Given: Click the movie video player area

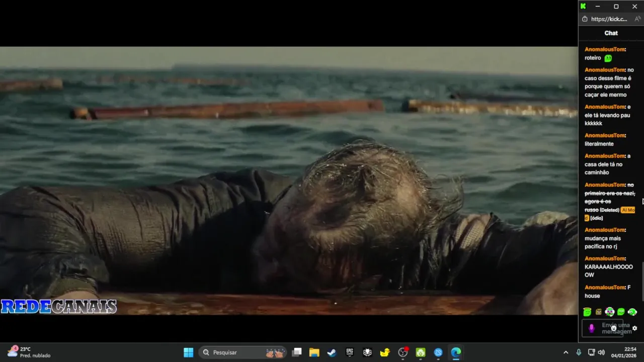Looking at the screenshot, I should 289,180.
